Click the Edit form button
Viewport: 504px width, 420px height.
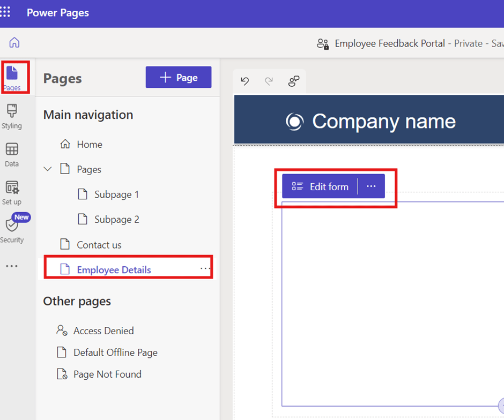click(320, 186)
